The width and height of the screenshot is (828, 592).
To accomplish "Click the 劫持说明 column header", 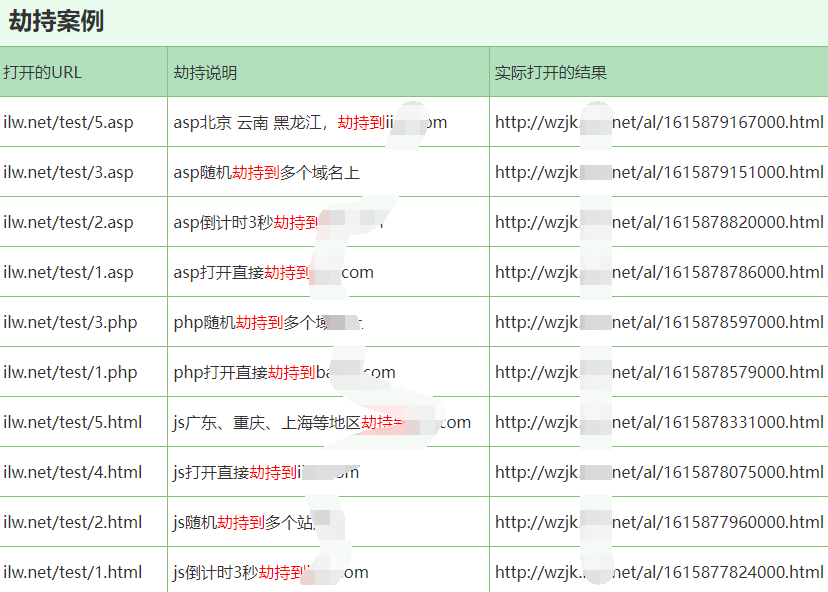I will (x=200, y=72).
